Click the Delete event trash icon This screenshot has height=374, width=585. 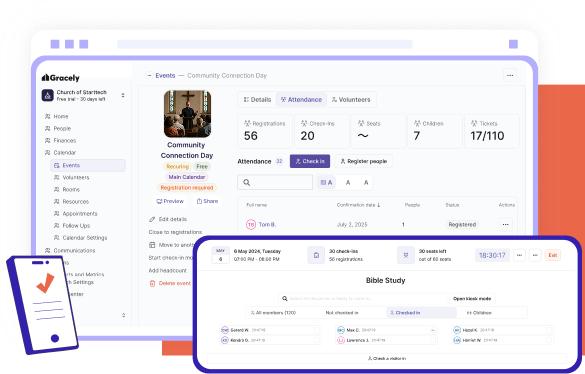point(152,283)
